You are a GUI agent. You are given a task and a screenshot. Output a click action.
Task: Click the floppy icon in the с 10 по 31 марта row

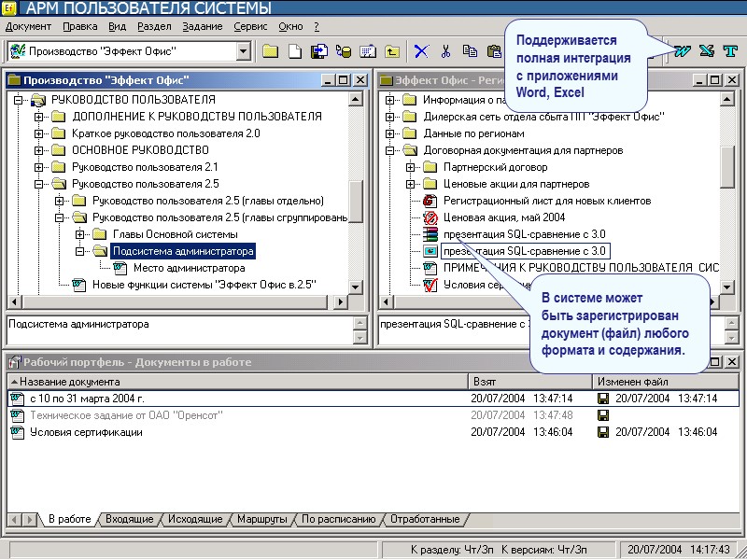point(603,399)
